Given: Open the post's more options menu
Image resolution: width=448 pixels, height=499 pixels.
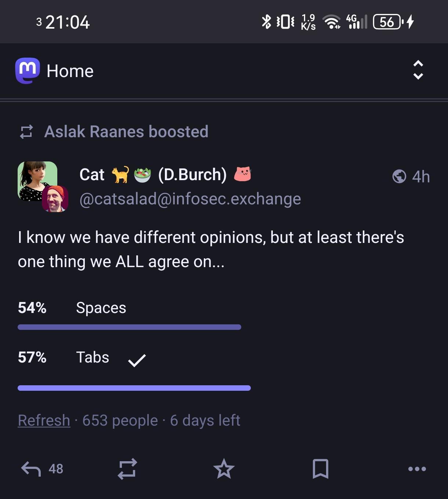Looking at the screenshot, I should tap(417, 469).
